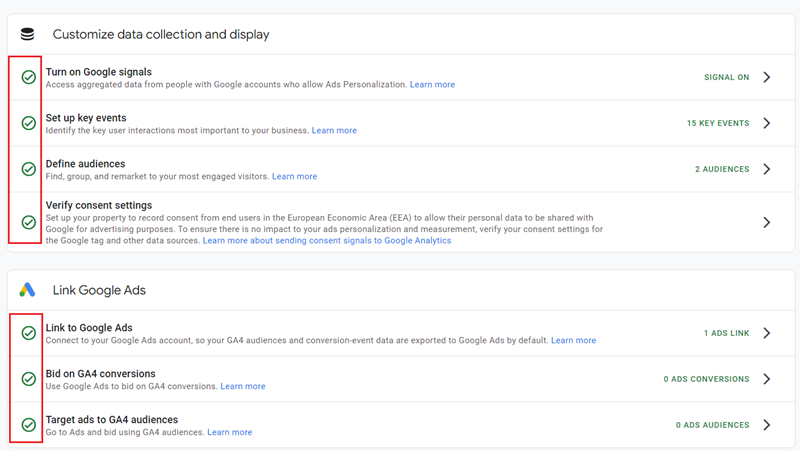Click the 1 ADS LINK status label
Image resolution: width=800 pixels, height=451 pixels.
click(727, 333)
